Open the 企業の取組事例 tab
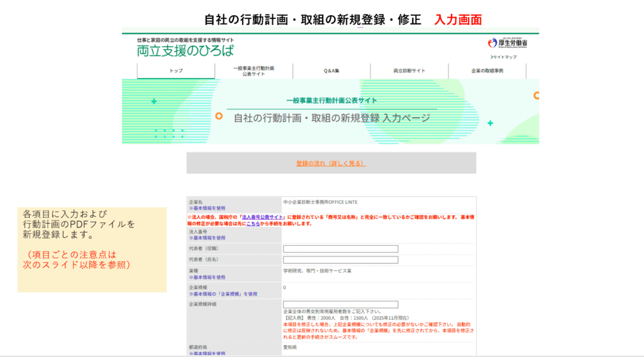This screenshot has width=644, height=357. (x=487, y=71)
